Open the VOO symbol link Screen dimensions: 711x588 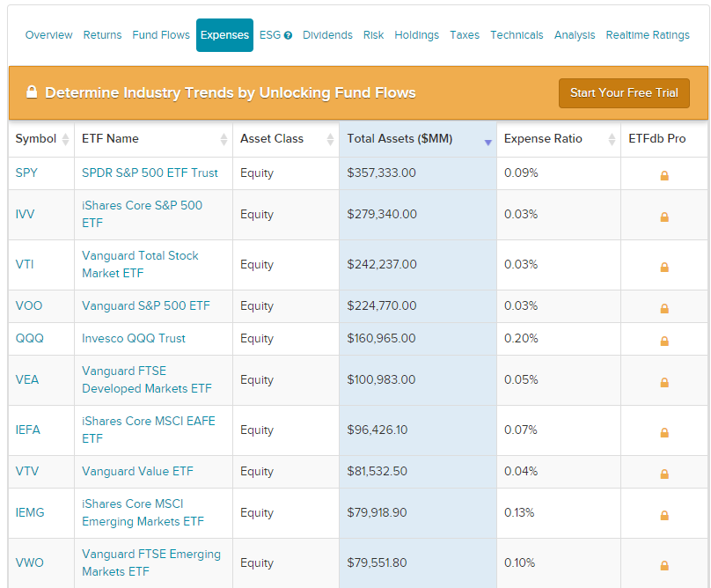pyautogui.click(x=29, y=305)
